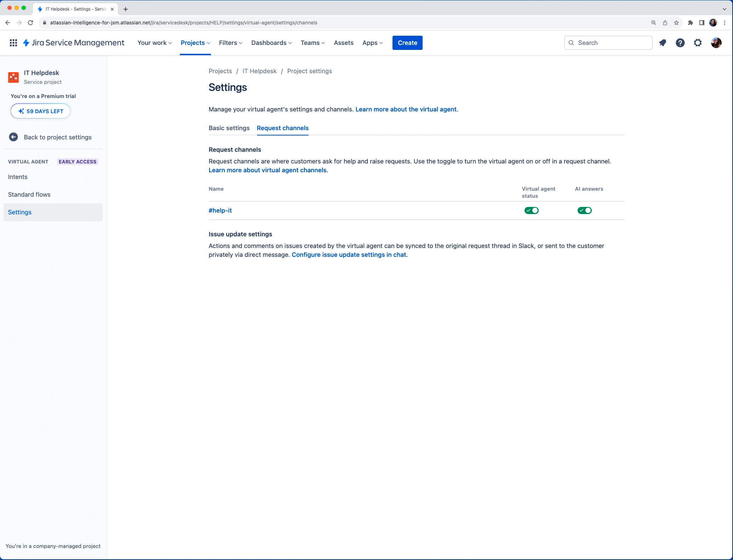The image size is (733, 560).
Task: Disable the AI answers toggle for #help-it
Action: [x=585, y=210]
